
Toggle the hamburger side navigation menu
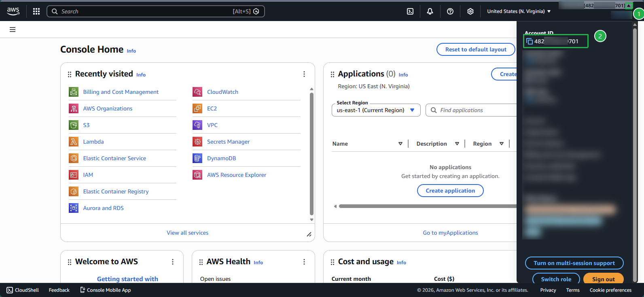pyautogui.click(x=13, y=30)
